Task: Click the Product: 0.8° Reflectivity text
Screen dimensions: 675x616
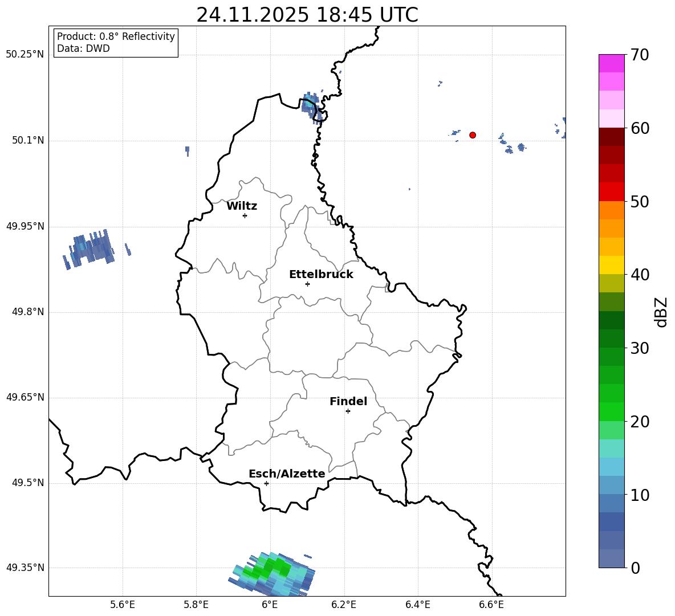Action: click(116, 36)
